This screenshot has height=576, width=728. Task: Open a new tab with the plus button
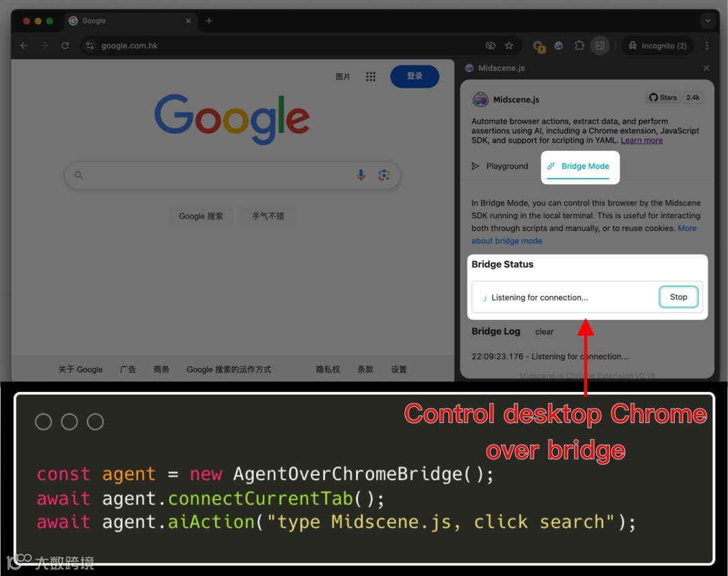pyautogui.click(x=209, y=21)
